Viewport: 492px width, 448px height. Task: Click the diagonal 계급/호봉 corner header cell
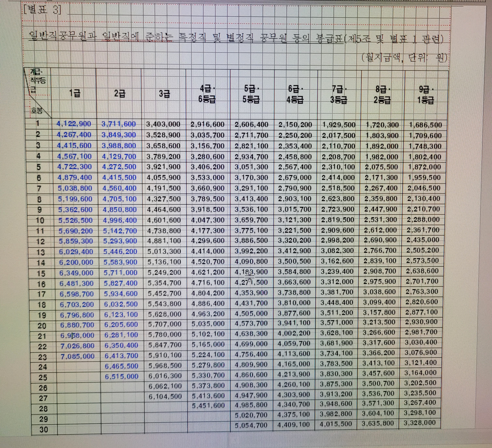coord(38,93)
